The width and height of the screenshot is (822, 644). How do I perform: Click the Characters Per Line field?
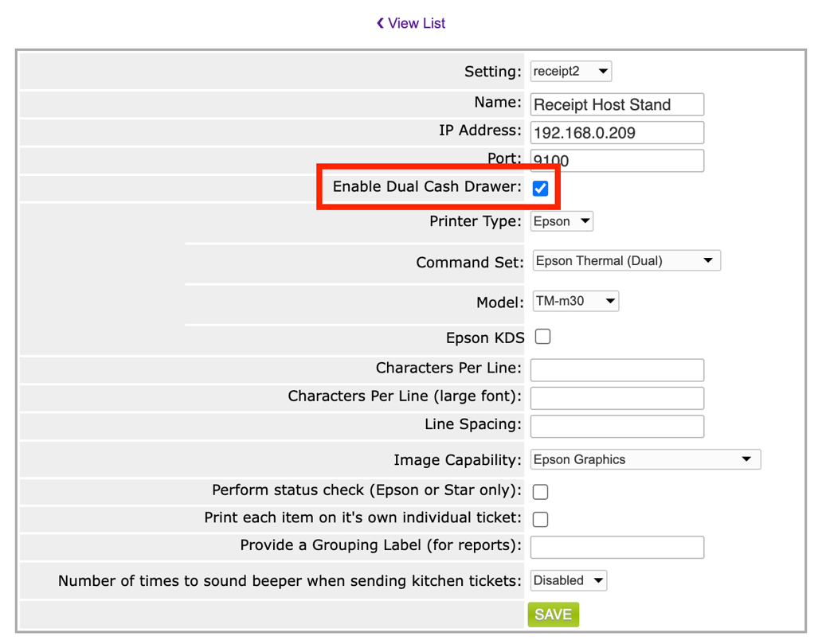tap(617, 370)
